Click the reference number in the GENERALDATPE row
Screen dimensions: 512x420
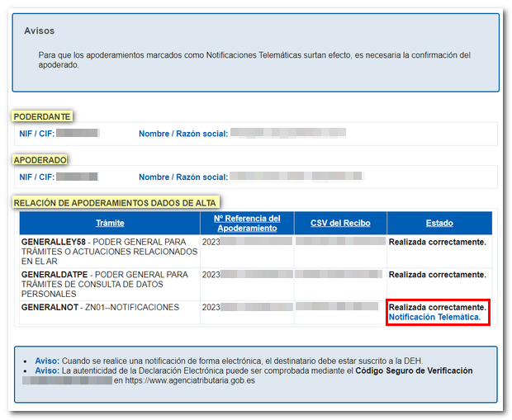point(247,275)
